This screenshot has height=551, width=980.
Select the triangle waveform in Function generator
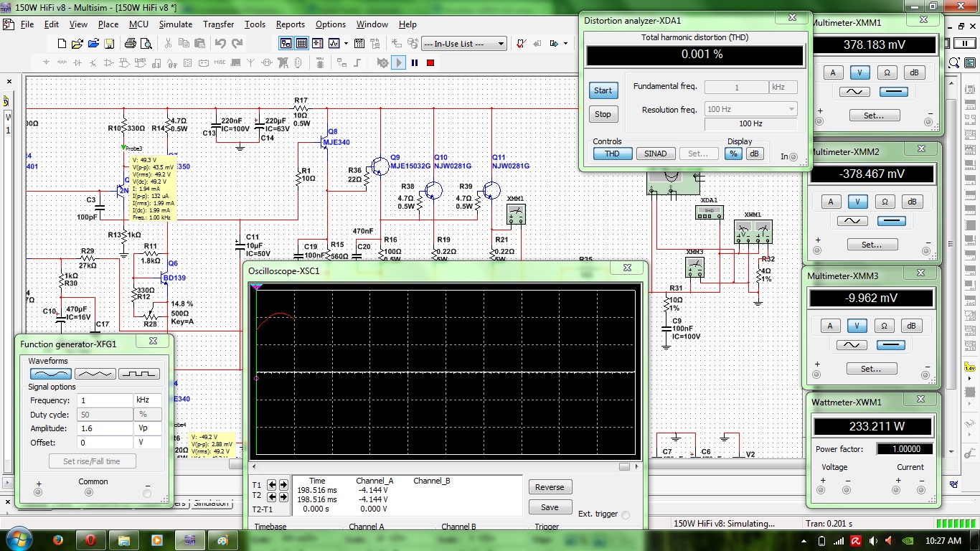coord(95,374)
